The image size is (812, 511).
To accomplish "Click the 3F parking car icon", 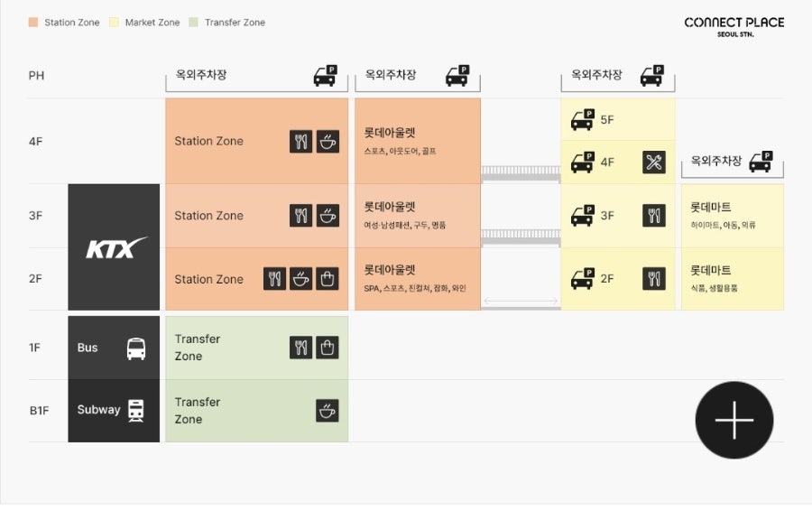I will click(x=583, y=216).
